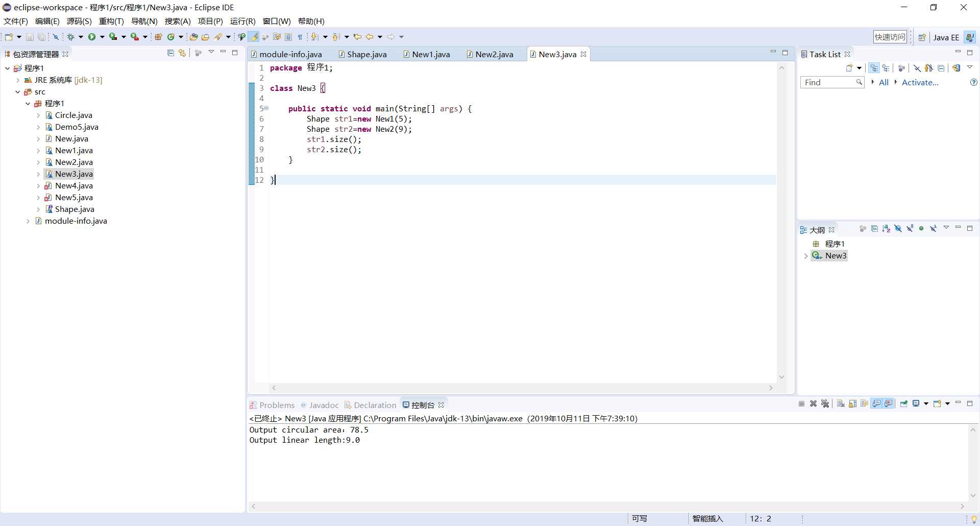Screen dimensions: 980x526
Task: Click Remove All Terminated Launches in console
Action: click(825, 404)
